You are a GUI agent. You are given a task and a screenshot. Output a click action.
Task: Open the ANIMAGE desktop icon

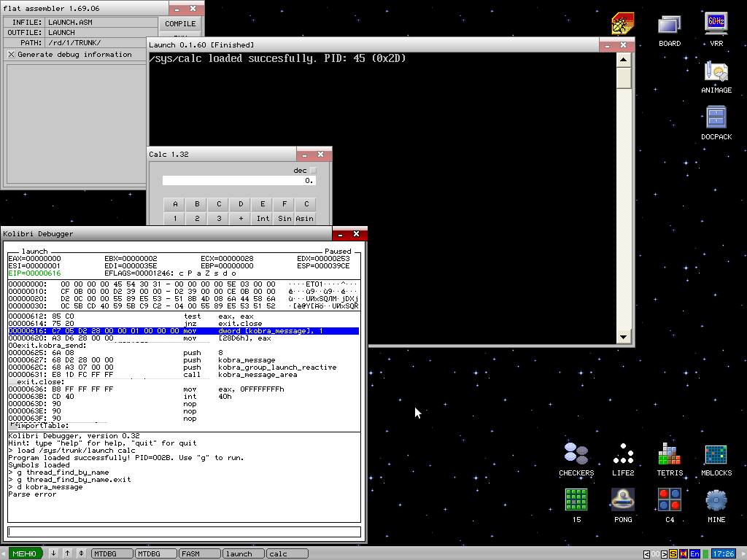coord(716,72)
